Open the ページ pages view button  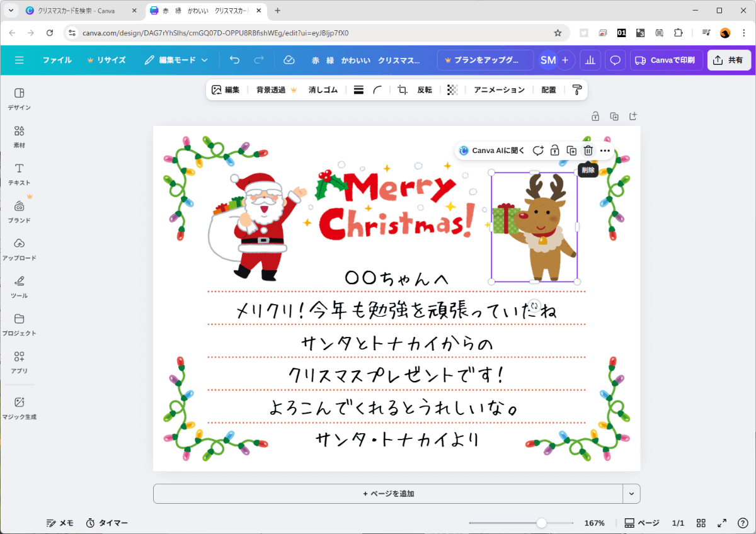click(x=641, y=523)
